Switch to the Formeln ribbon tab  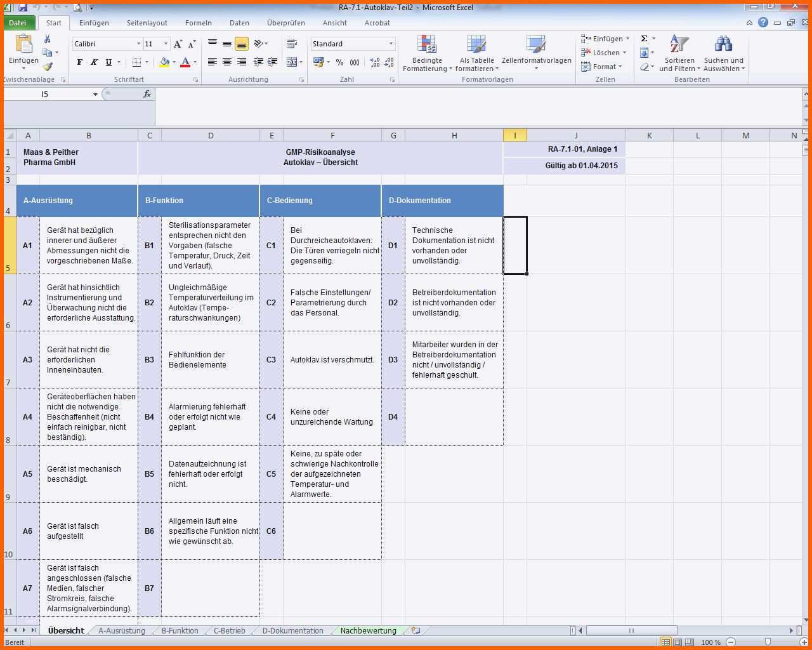(x=198, y=23)
